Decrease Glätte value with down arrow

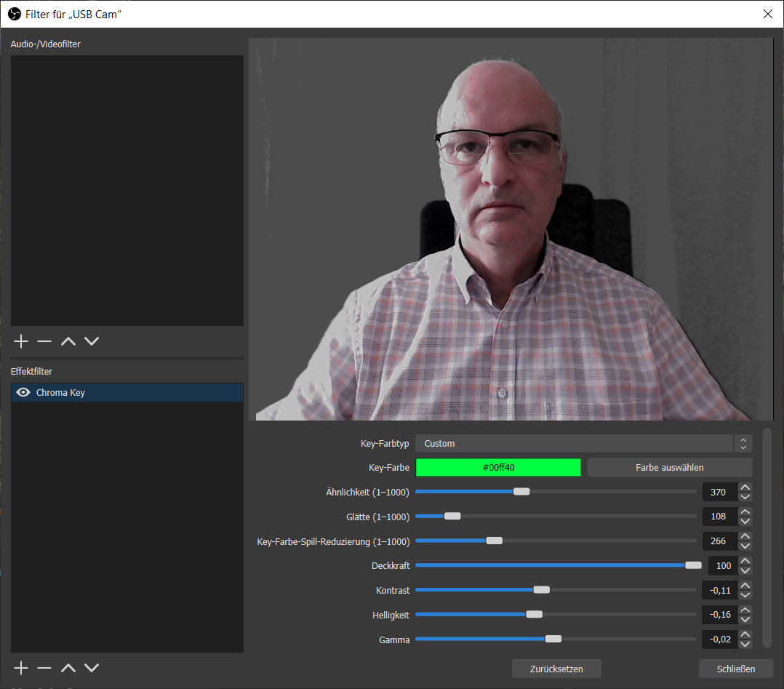click(x=745, y=522)
